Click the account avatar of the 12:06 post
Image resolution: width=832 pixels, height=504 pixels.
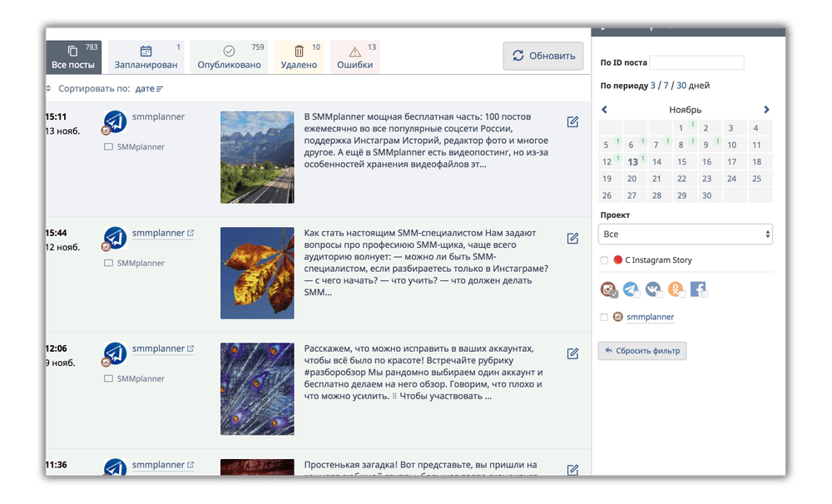coord(115,353)
